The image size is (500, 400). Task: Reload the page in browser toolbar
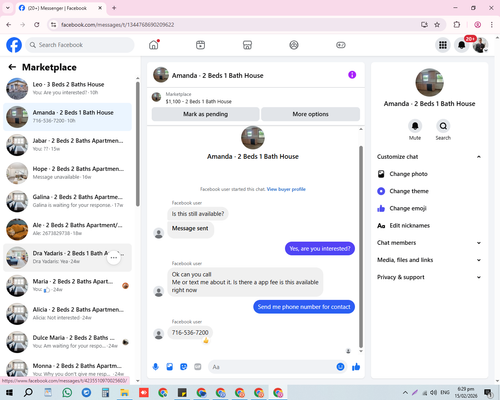pyautogui.click(x=37, y=25)
